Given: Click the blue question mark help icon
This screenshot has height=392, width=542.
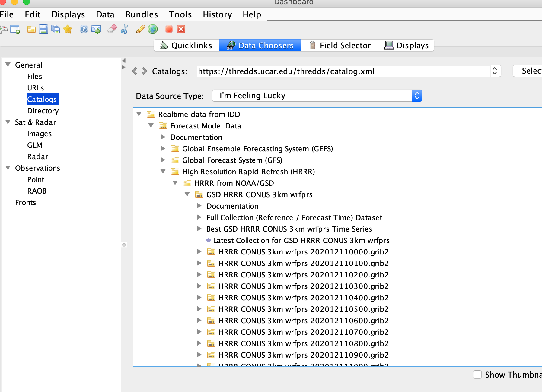Looking at the screenshot, I should pos(84,29).
